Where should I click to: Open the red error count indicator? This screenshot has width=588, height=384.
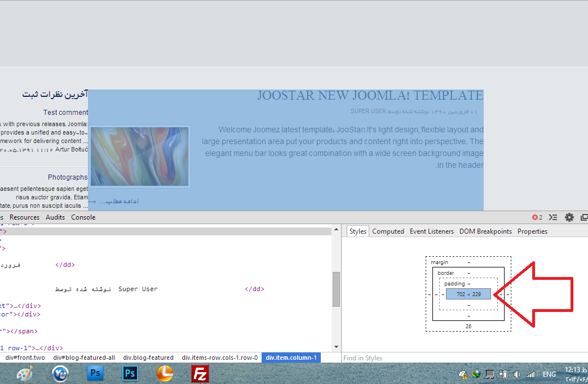pos(537,217)
